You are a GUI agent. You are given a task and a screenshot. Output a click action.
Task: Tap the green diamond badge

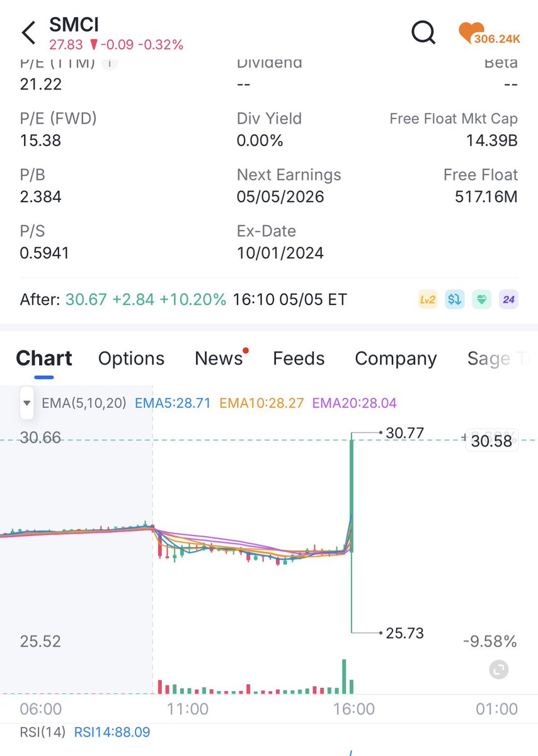click(x=482, y=299)
